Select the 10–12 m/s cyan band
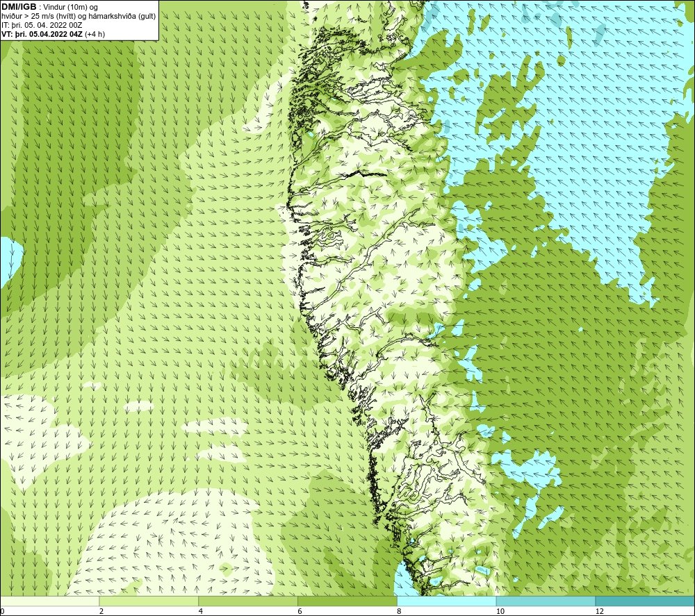 [x=546, y=601]
